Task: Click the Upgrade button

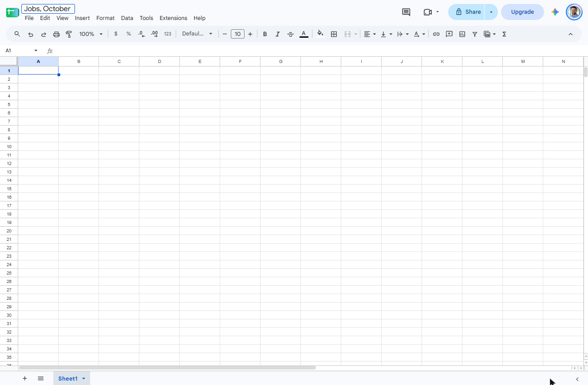Action: coord(522,12)
